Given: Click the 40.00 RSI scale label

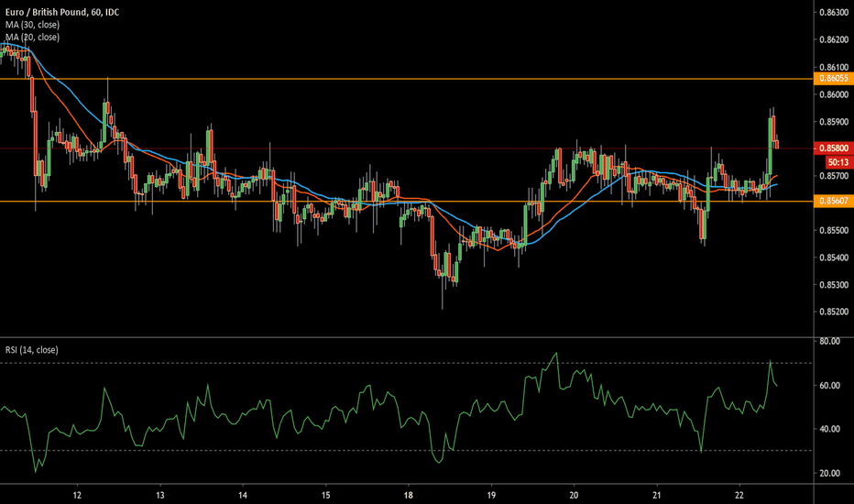Looking at the screenshot, I should tap(830, 429).
